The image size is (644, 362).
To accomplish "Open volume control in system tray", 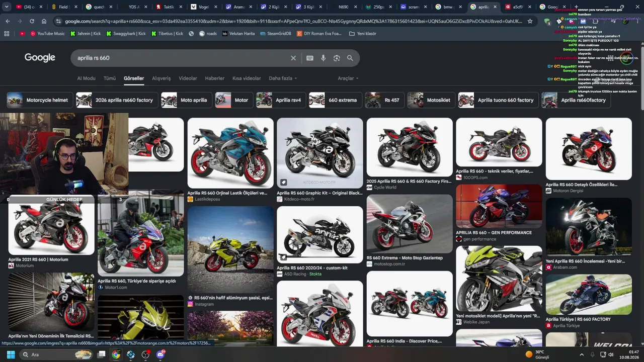I will point(610,354).
